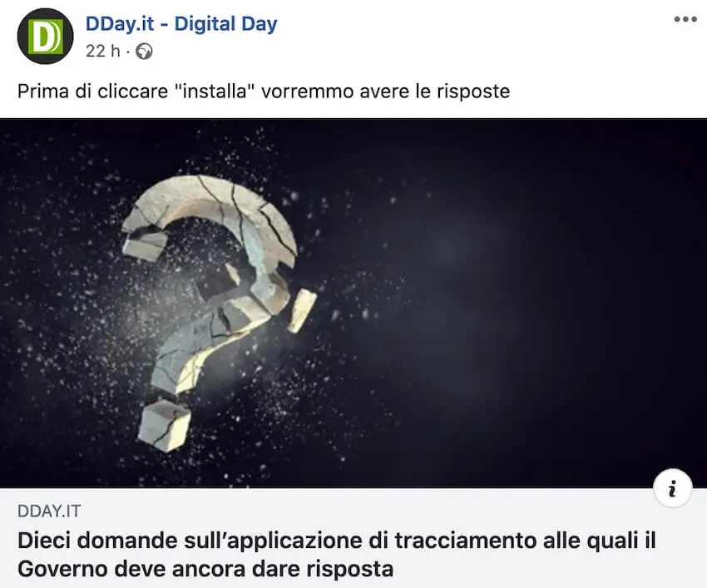Click the word "installa" in the post caption

coord(210,91)
